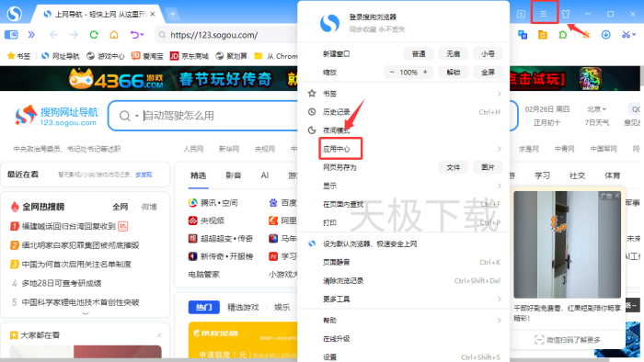
Task: Open the 北京 city dropdown
Action: click(x=597, y=109)
